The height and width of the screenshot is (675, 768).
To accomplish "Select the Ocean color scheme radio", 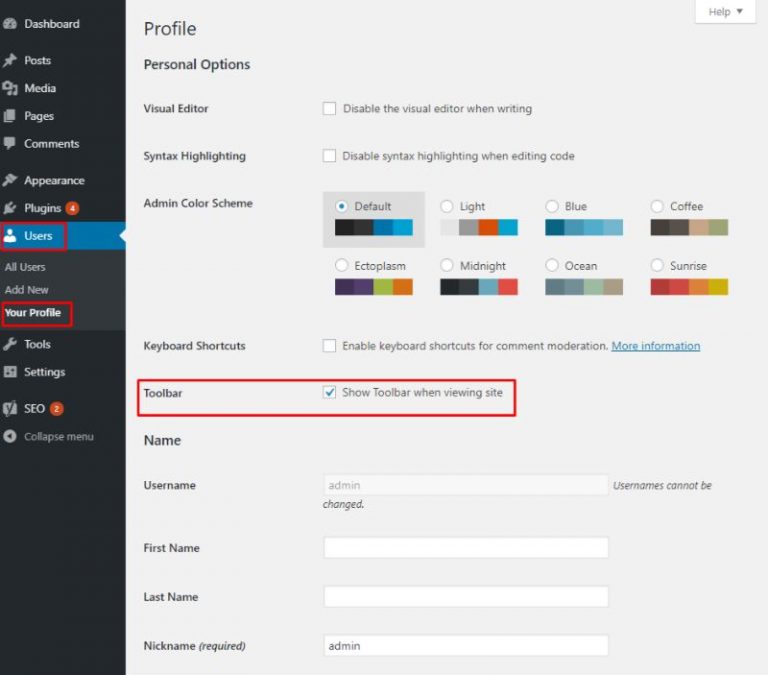I will (552, 265).
